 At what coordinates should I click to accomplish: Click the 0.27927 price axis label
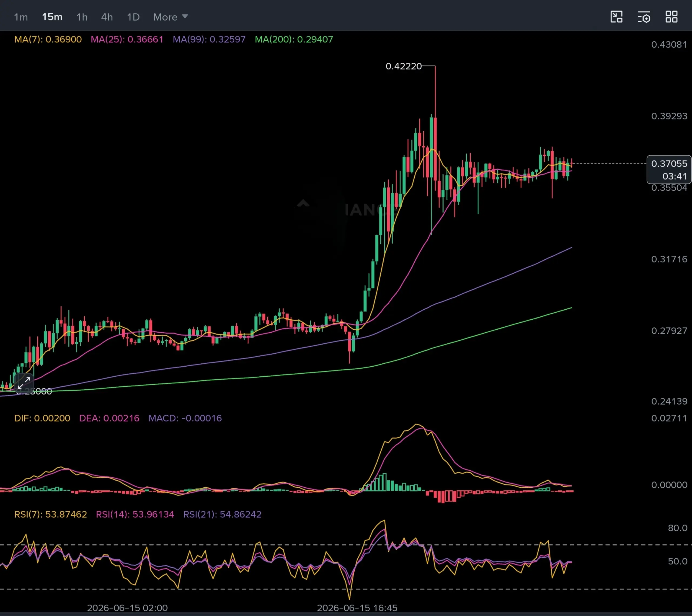(669, 331)
